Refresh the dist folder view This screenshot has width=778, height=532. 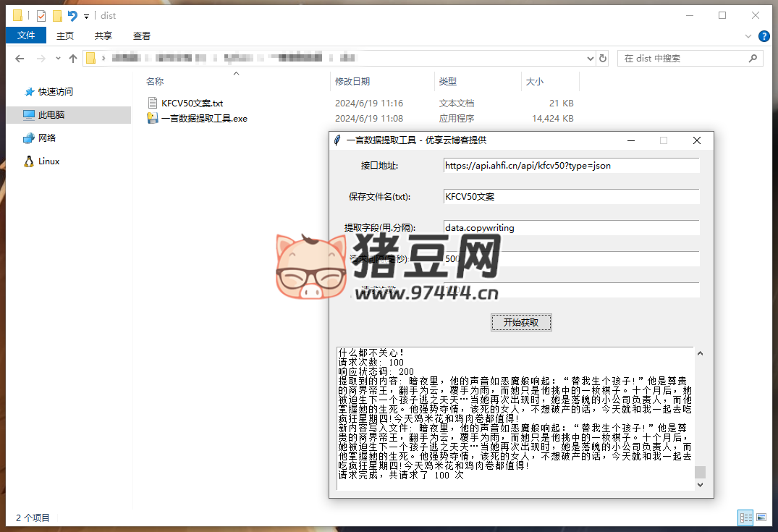(x=602, y=59)
